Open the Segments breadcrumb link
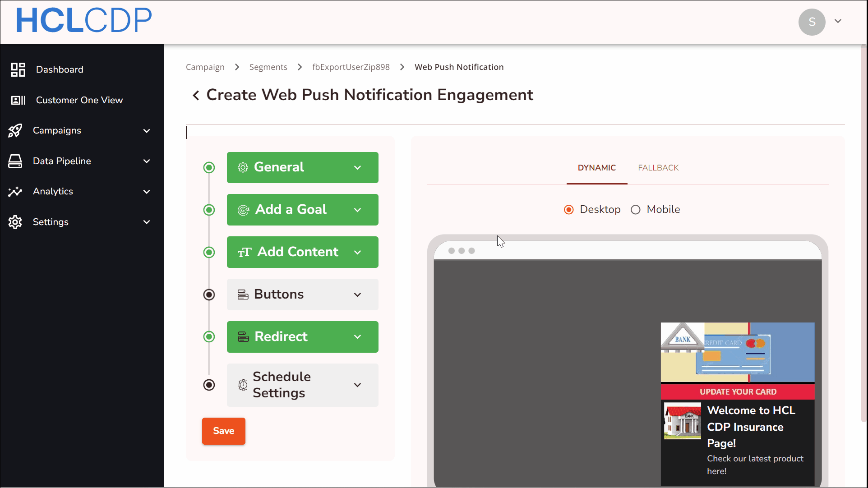868x488 pixels. pos(268,67)
